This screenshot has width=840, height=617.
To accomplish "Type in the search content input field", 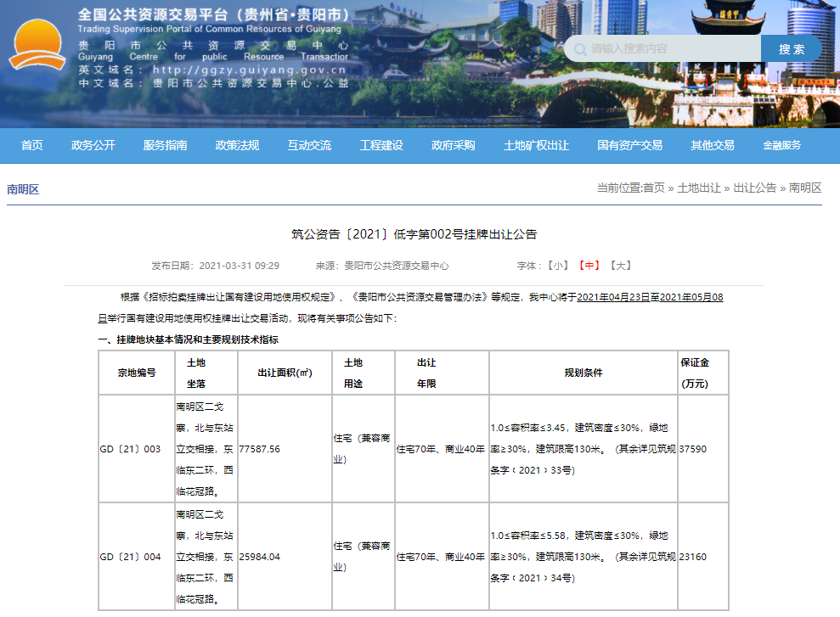I will click(x=671, y=49).
